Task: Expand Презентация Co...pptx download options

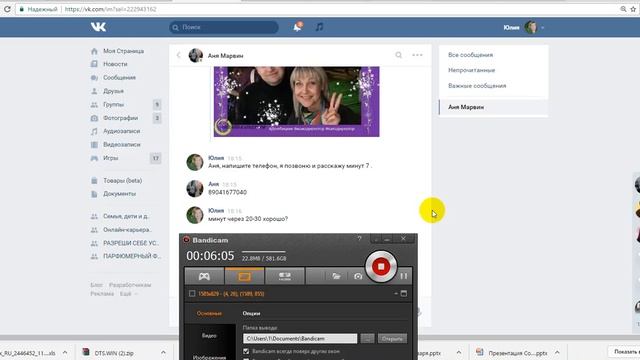Action: [557, 353]
